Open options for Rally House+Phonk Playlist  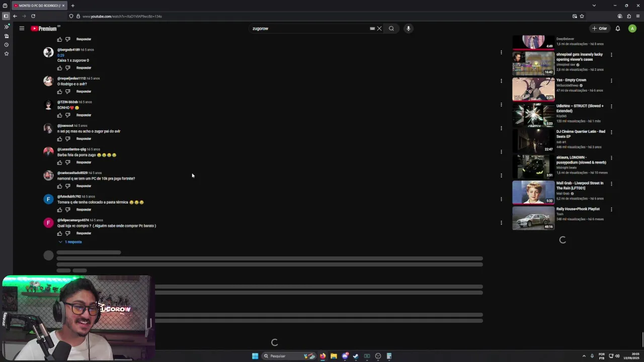[x=611, y=209]
